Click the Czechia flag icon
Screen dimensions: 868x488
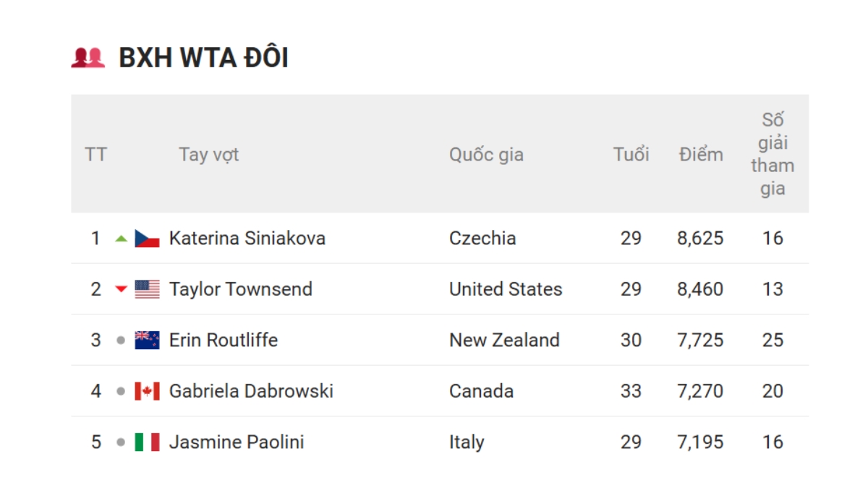coord(147,239)
